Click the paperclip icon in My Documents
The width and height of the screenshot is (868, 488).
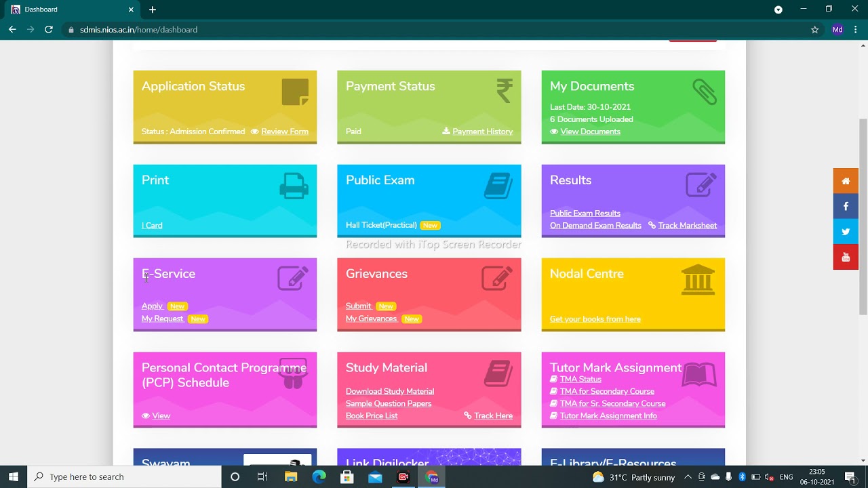pyautogui.click(x=705, y=91)
